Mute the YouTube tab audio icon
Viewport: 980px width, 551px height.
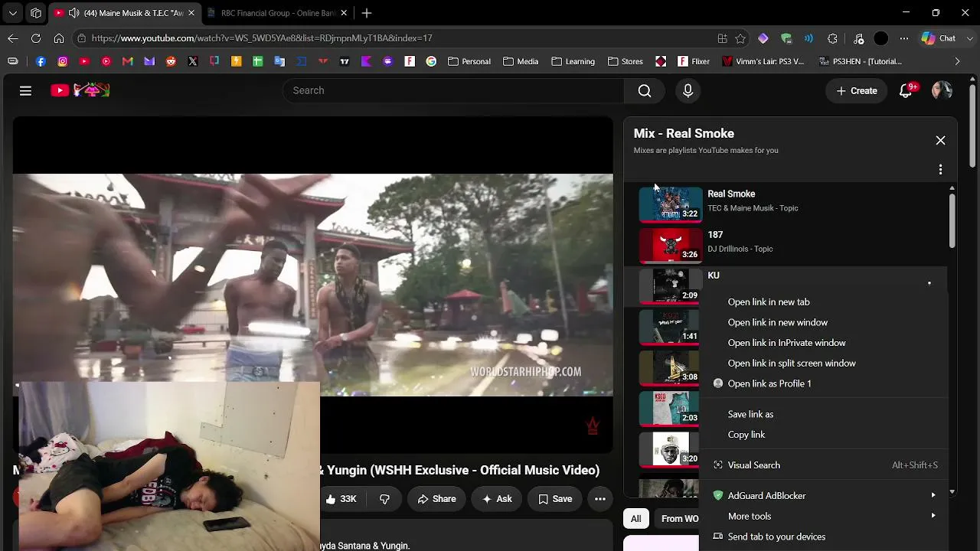(73, 13)
